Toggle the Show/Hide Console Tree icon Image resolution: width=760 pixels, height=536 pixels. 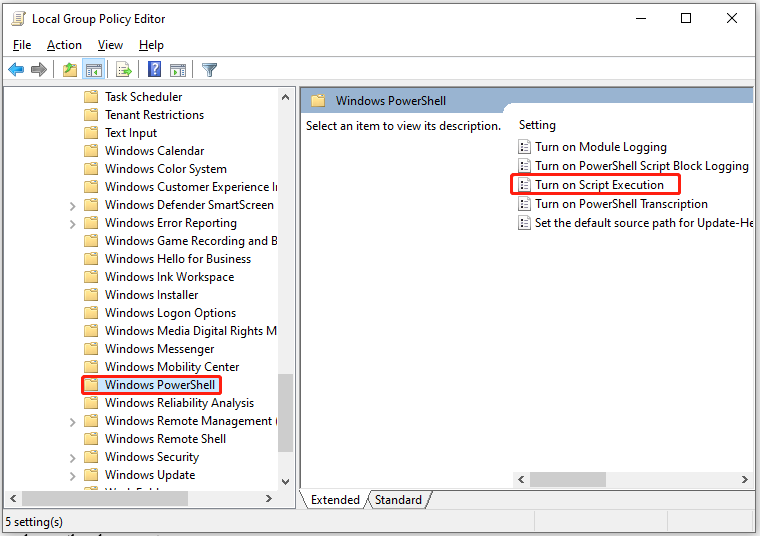tap(93, 70)
